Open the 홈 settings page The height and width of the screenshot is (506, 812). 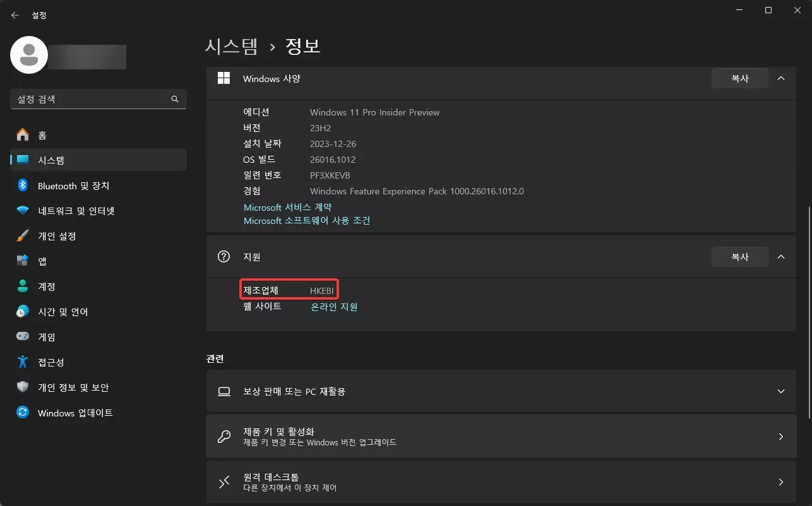point(99,135)
